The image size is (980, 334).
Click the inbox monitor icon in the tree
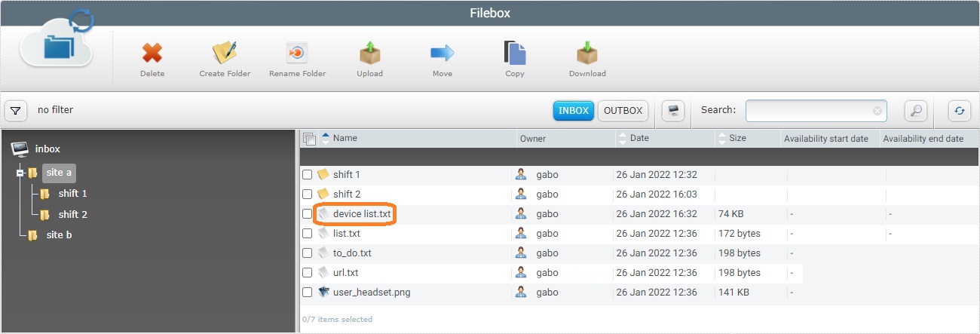coord(20,149)
